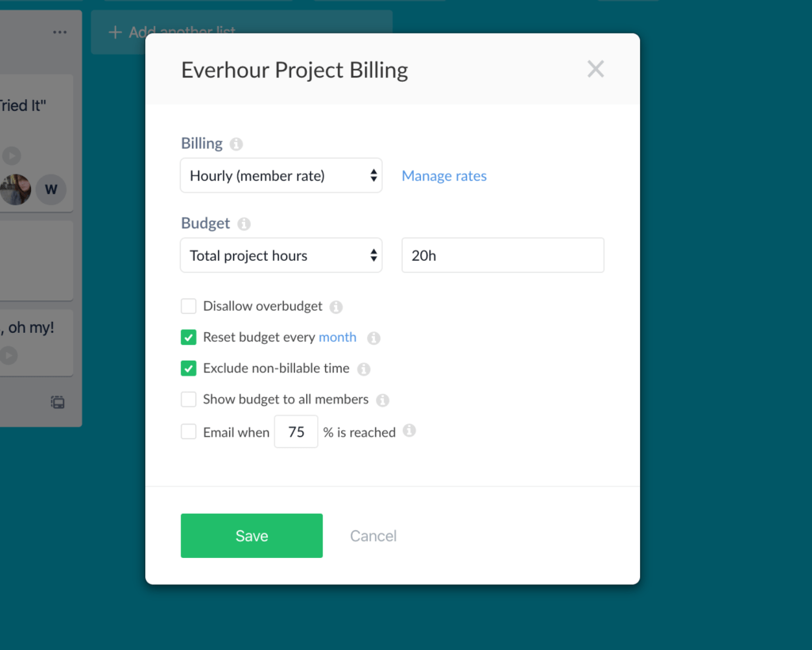Screen dimensions: 812x650
Task: Edit the 20h budget amount field
Action: 502,254
